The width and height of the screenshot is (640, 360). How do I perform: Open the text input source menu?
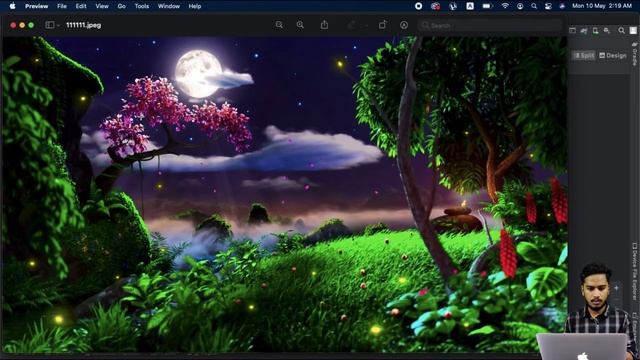coord(470,6)
